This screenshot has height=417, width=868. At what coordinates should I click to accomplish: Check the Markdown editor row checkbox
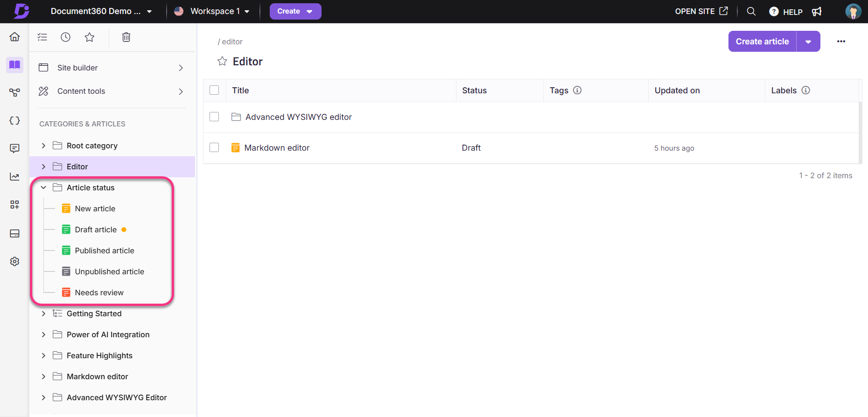point(214,147)
